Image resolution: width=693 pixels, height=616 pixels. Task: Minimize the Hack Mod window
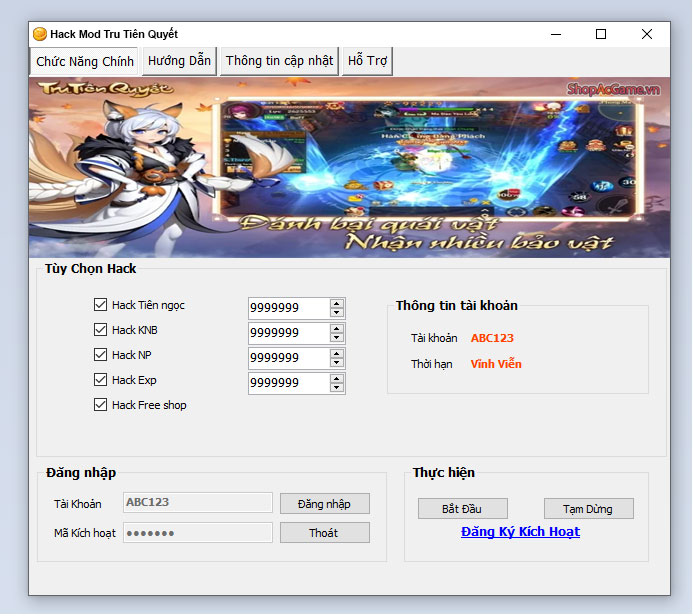[556, 34]
